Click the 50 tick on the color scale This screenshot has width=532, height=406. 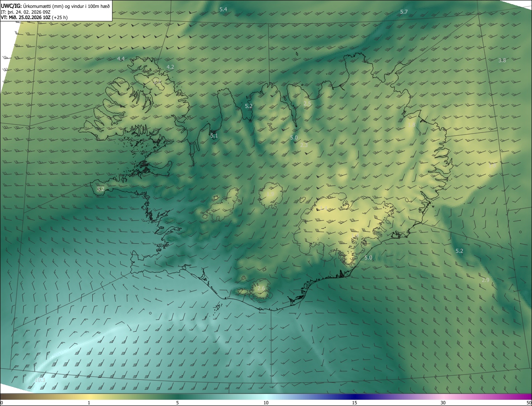[x=529, y=403]
